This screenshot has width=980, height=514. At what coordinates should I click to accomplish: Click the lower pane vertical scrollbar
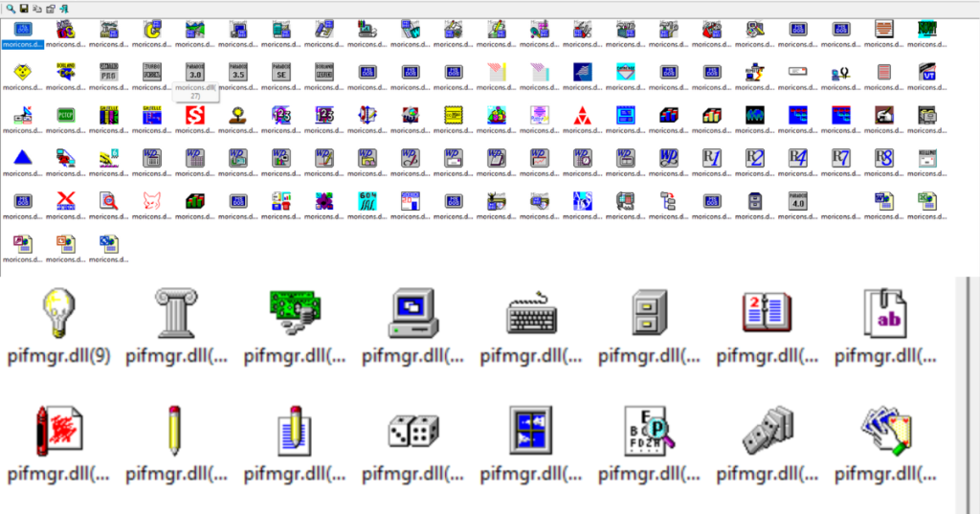pos(963,395)
